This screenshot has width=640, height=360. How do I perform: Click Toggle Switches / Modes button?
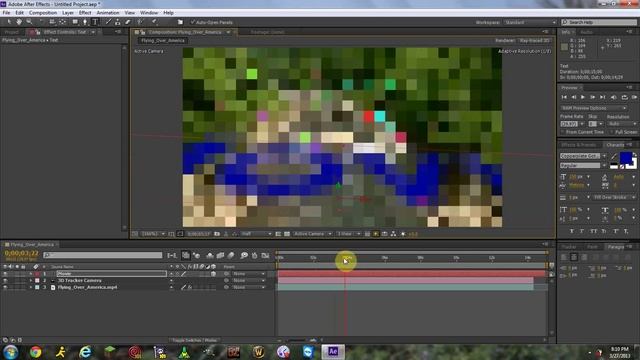(x=194, y=340)
